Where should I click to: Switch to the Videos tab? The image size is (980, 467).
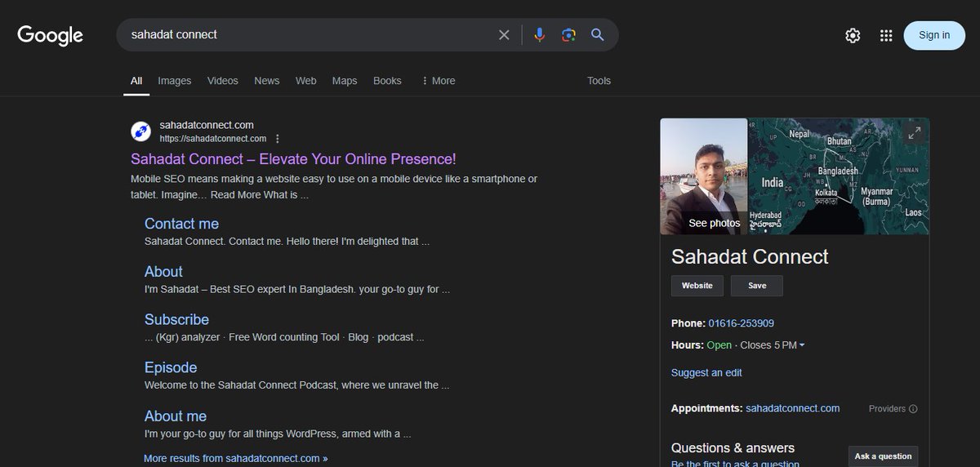click(x=223, y=81)
